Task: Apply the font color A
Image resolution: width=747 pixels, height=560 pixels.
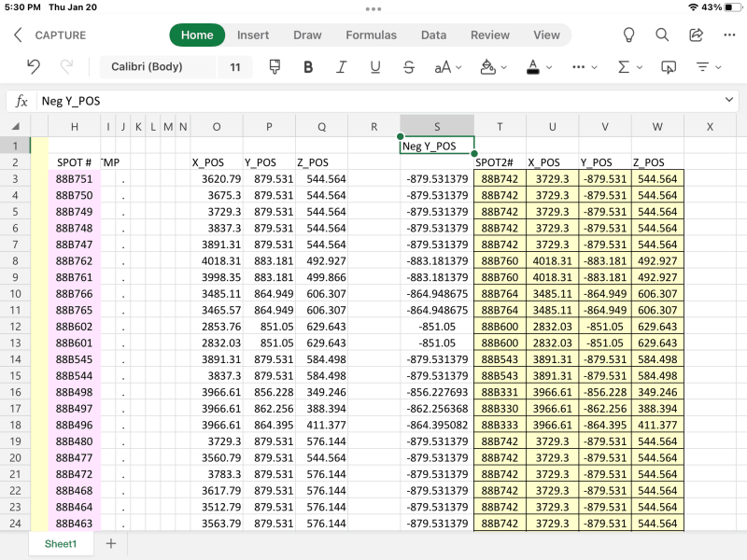Action: click(533, 67)
